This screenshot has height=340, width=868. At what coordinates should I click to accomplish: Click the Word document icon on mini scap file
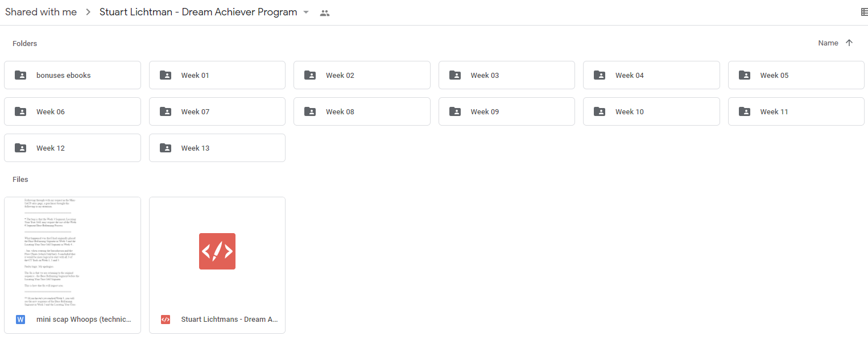(20, 320)
